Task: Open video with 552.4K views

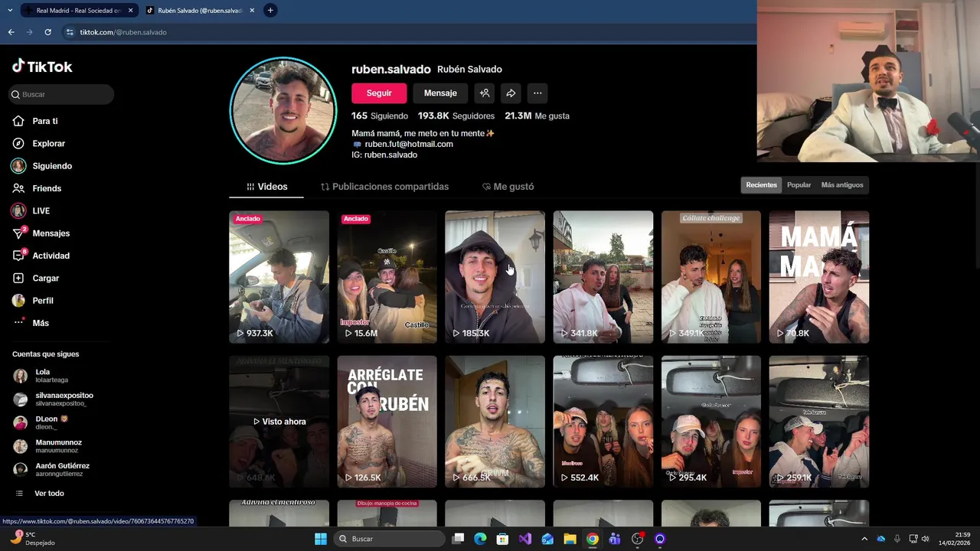Action: point(603,422)
